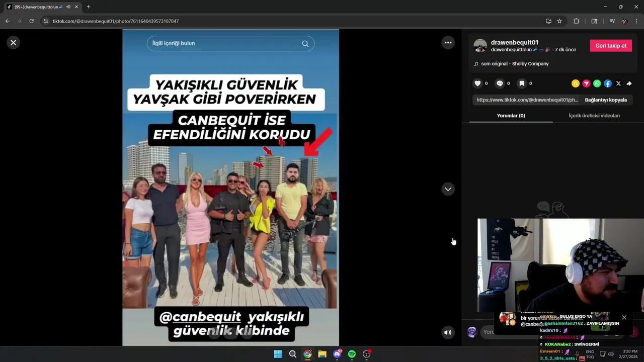Open File Explorer from the taskbar
Image resolution: width=644 pixels, height=362 pixels.
click(322, 354)
